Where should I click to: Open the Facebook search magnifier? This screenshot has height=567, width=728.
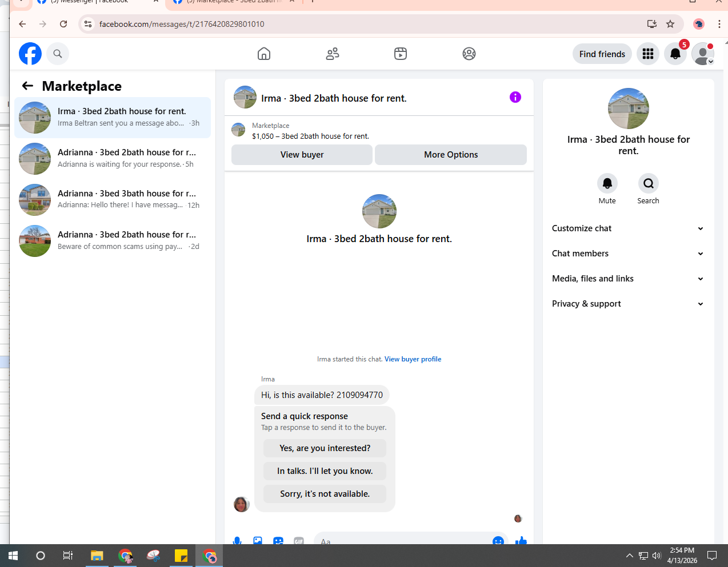coord(58,54)
